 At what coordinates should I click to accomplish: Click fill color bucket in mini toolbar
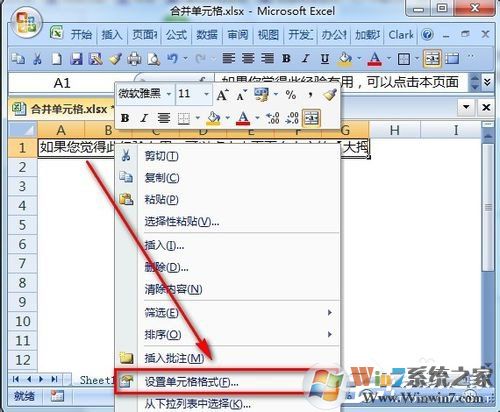214,118
